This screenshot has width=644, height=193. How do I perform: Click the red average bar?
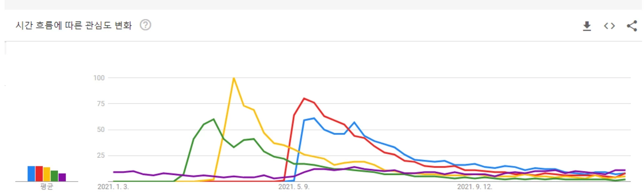click(x=39, y=174)
